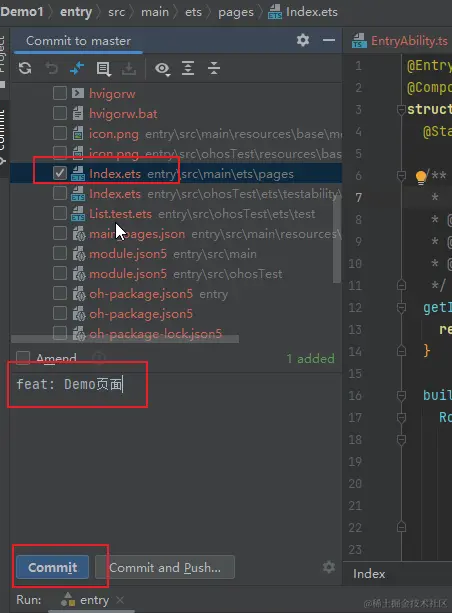452x613 pixels.
Task: Switch to EntryAbility.ts editor tab
Action: coord(400,41)
